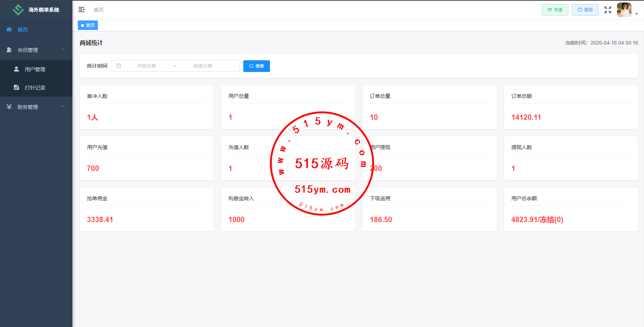Collapse sidebar with the hamburger menu icon

pyautogui.click(x=81, y=9)
